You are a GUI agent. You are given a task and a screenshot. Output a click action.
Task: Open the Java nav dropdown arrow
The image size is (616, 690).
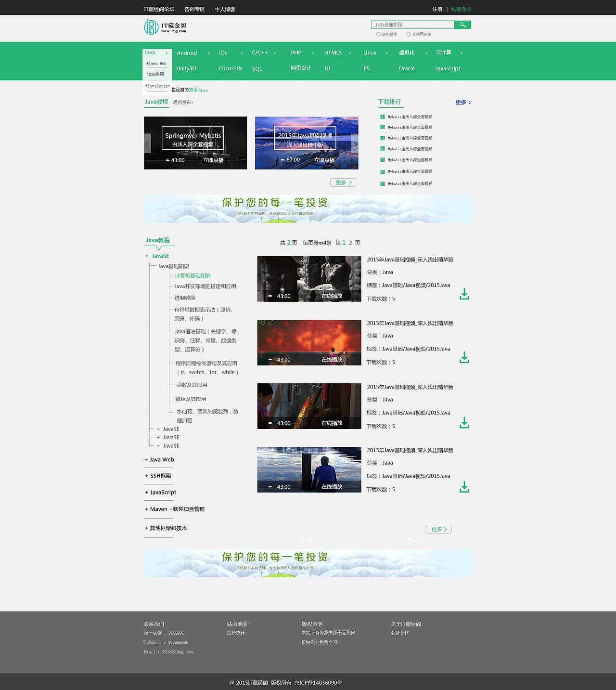tap(167, 53)
